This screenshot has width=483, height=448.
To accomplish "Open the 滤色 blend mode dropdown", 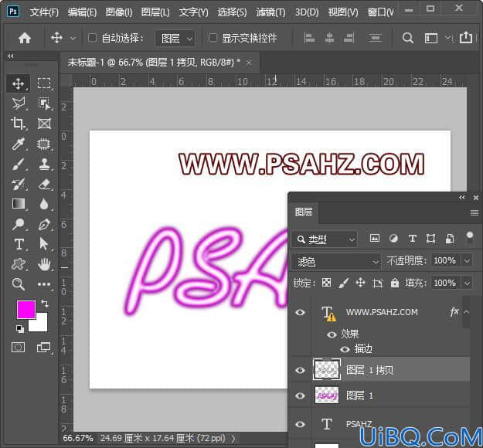I will coord(335,262).
